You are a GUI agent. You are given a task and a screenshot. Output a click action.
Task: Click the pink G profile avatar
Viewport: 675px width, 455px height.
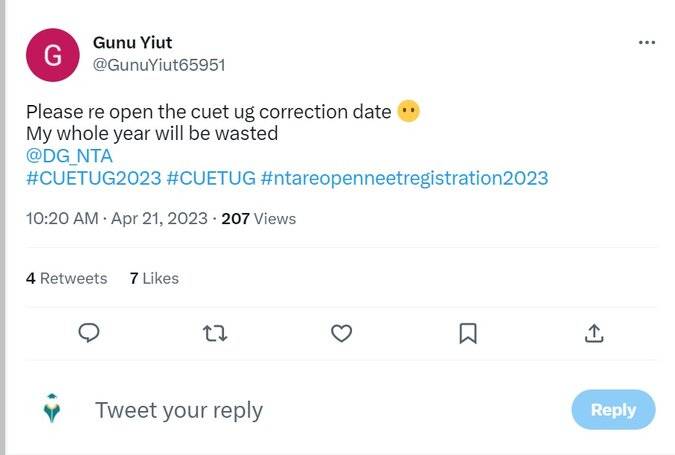pos(52,55)
